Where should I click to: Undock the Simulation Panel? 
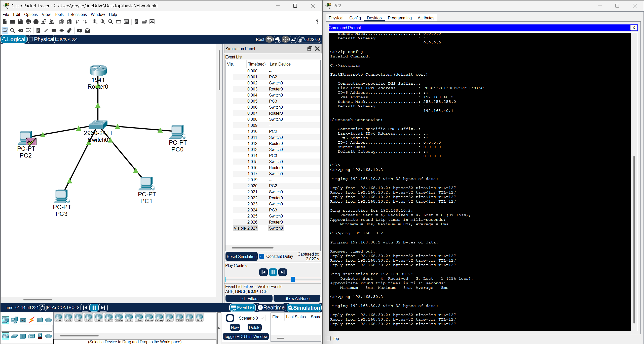[x=310, y=49]
